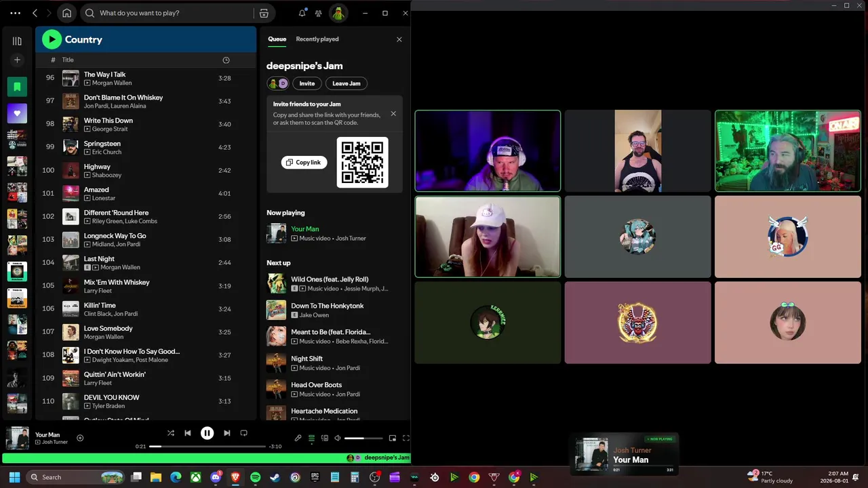Select the track DEVIL YOU KNOW
Screen dimensions: 868x488
(146, 401)
